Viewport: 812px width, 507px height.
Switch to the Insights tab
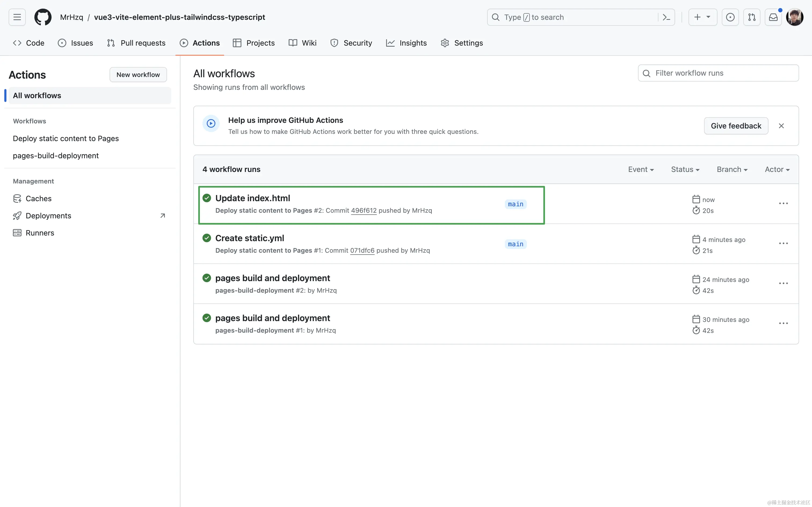pos(406,43)
